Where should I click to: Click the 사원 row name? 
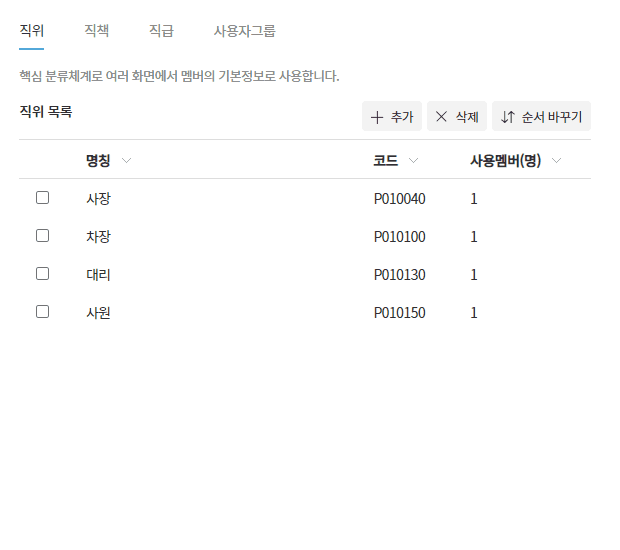[98, 313]
